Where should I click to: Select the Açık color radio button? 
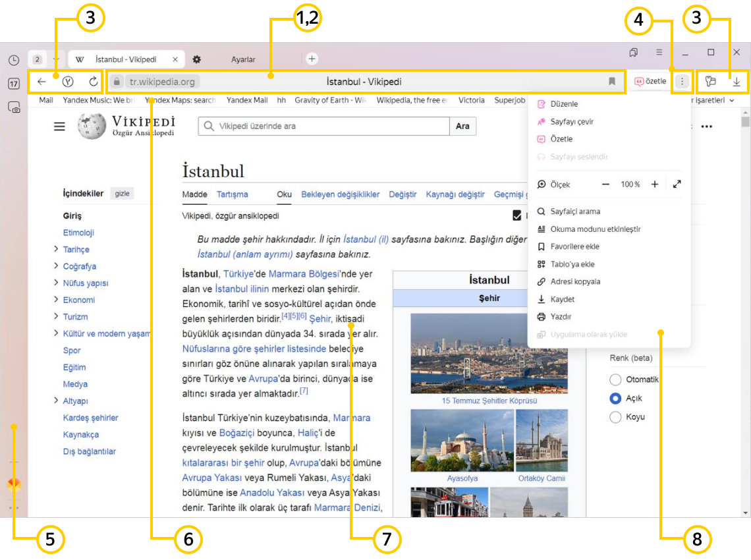(615, 398)
